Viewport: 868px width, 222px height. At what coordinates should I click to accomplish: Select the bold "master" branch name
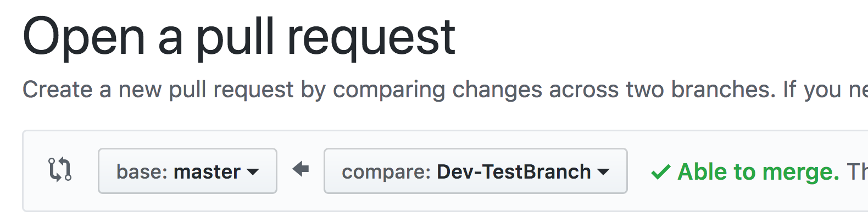pos(207,172)
